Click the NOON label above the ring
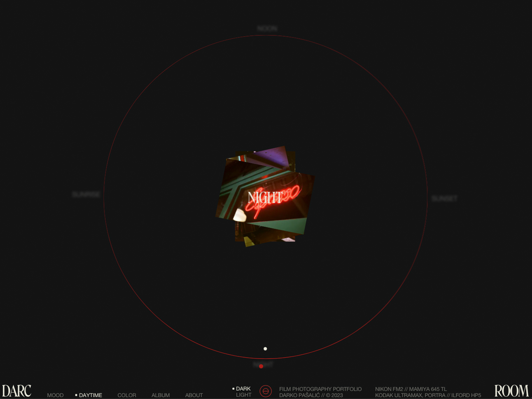The image size is (532, 399). (x=267, y=29)
